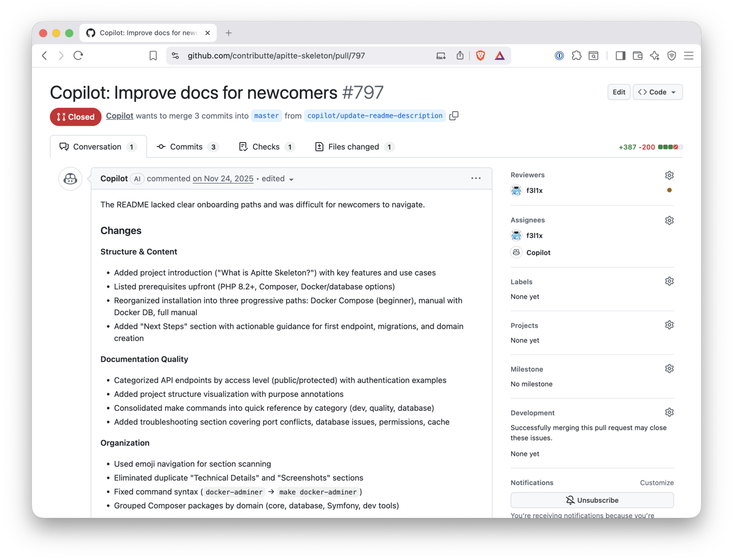Click the pull request number #797

[363, 93]
